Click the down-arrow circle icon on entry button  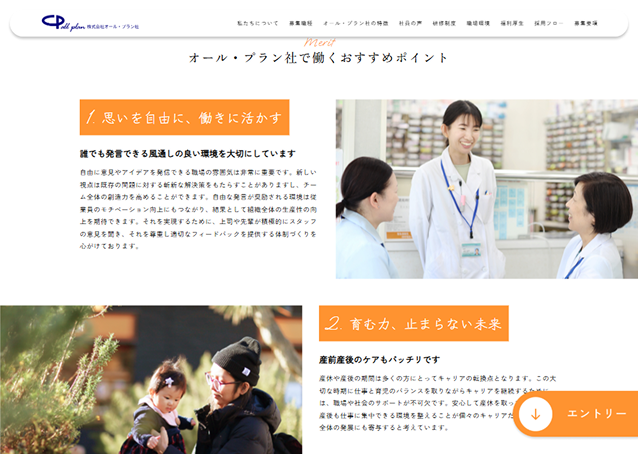(536, 414)
